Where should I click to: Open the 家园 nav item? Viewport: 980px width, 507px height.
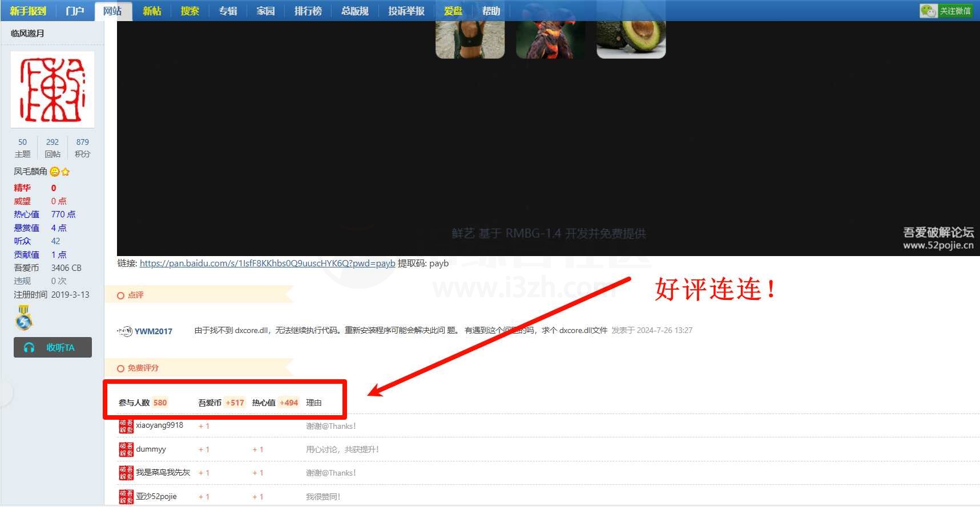tap(265, 11)
